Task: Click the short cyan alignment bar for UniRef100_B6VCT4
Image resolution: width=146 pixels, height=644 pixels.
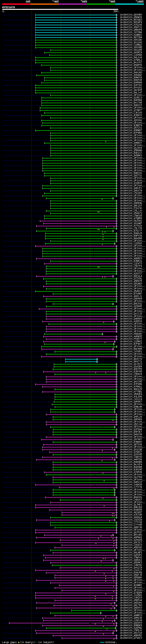Action: click(x=82, y=359)
